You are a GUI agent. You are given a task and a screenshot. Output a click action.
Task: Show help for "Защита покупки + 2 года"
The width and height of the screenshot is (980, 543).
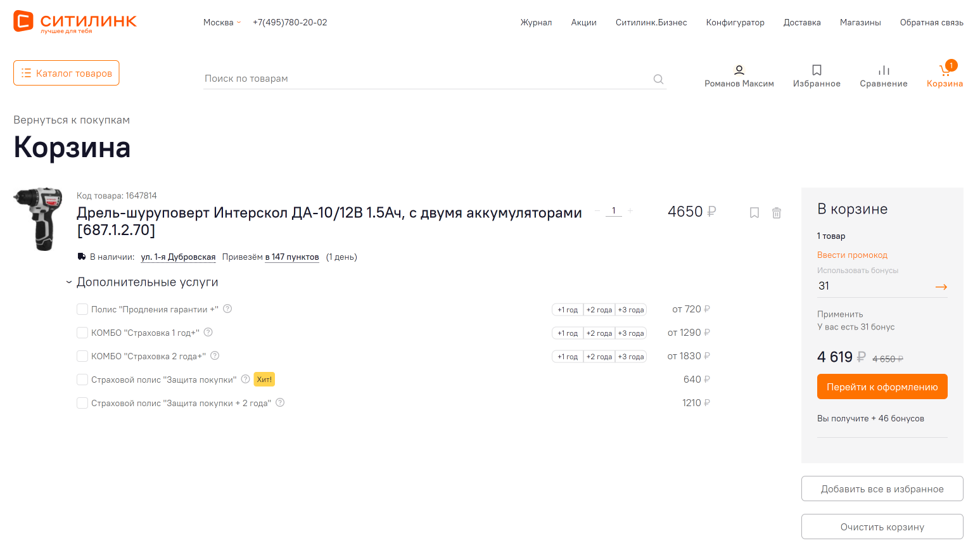point(280,403)
